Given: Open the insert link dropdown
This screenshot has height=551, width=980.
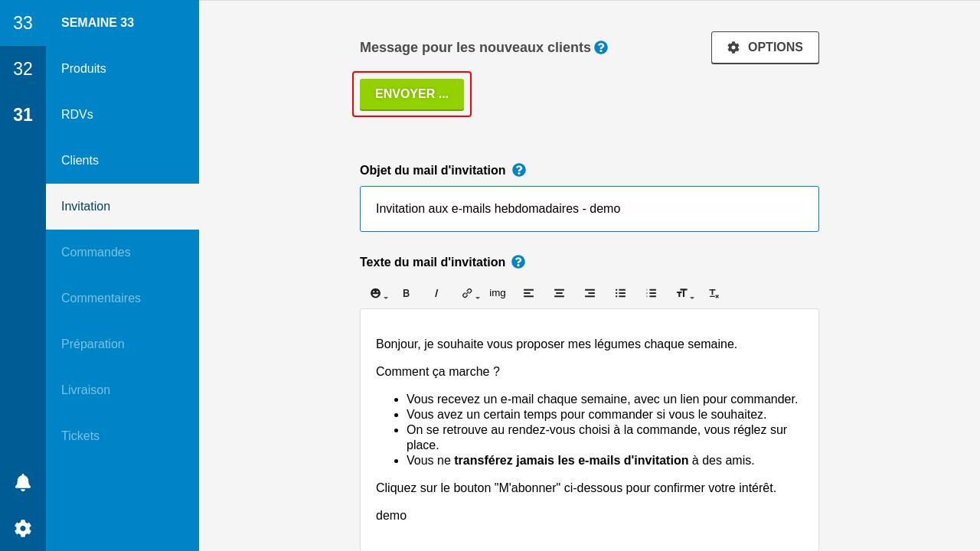Looking at the screenshot, I should coord(469,293).
